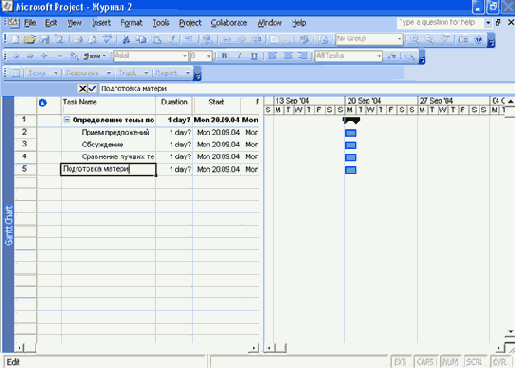
Task: Cancel entry with the X button
Action: point(82,88)
